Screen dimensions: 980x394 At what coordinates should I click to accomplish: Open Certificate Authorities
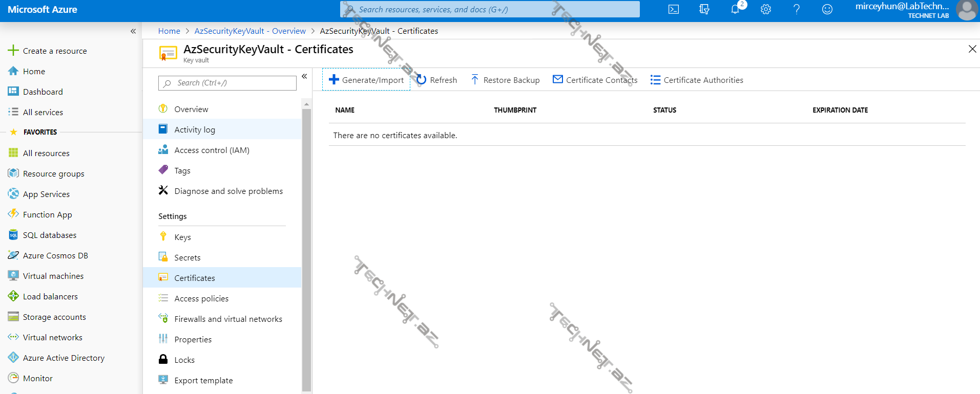[x=697, y=80]
